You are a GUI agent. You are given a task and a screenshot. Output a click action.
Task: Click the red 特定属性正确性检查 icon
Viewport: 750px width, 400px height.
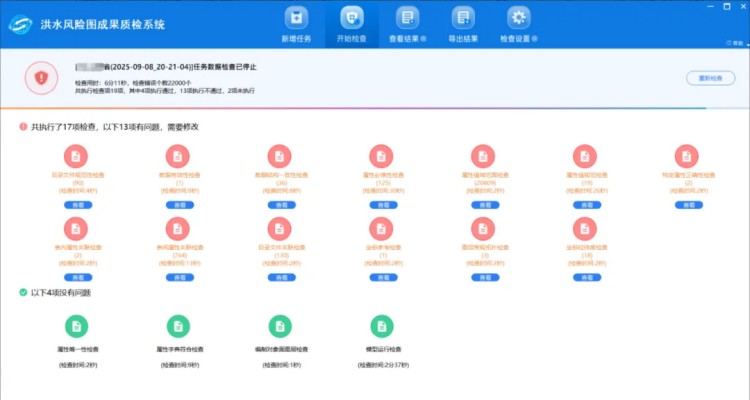[x=686, y=156]
